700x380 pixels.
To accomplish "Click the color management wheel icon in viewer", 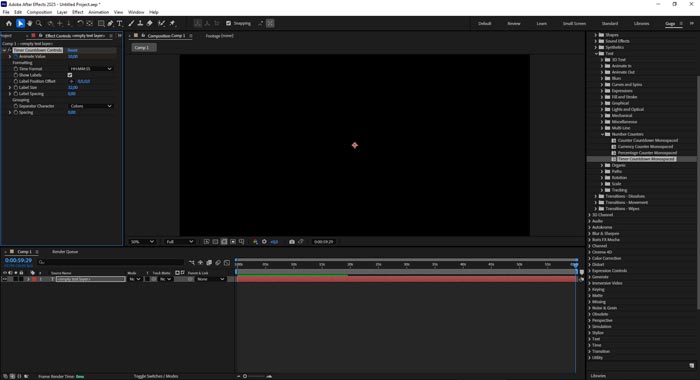I will tap(255, 242).
